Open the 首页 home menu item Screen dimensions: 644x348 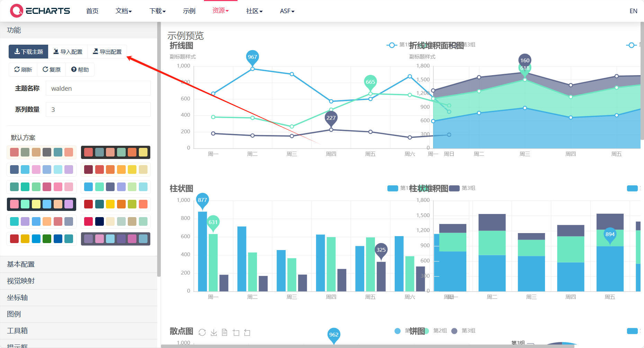92,11
